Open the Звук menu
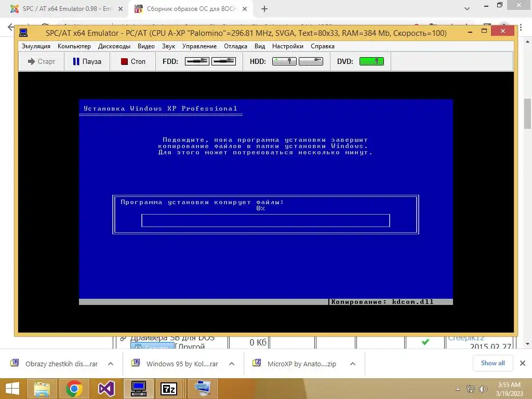The width and height of the screenshot is (532, 399). pyautogui.click(x=168, y=46)
